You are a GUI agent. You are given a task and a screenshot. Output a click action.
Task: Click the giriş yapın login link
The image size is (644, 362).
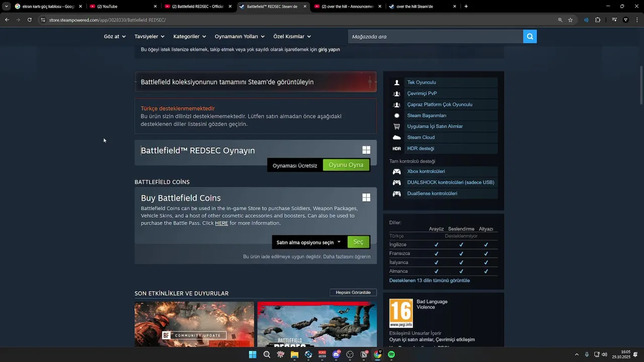(x=329, y=50)
